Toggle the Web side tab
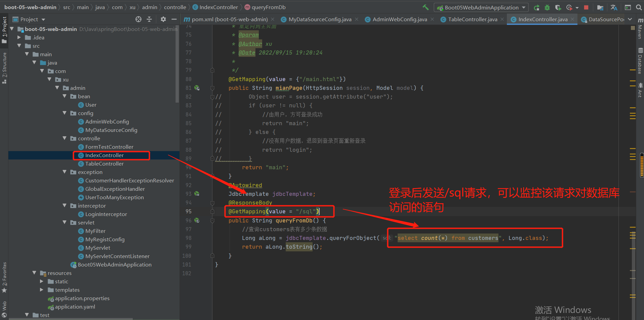 coord(4,309)
